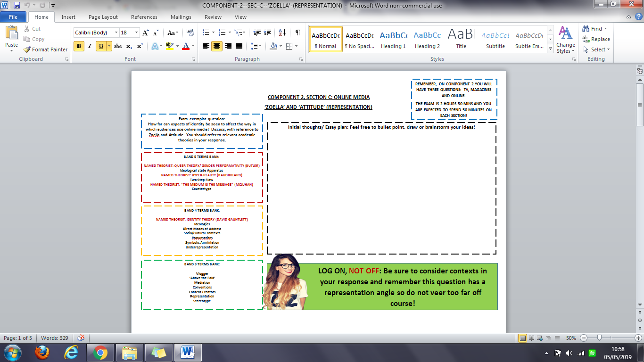Open the Review ribbon tab
Image resolution: width=644 pixels, height=362 pixels.
coord(213,17)
